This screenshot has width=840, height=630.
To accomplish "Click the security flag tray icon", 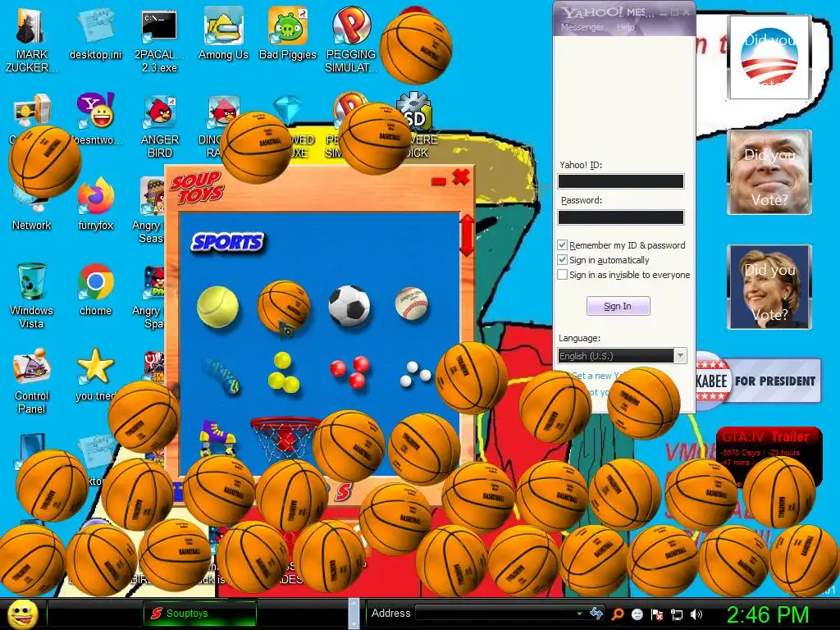I will pos(657,614).
